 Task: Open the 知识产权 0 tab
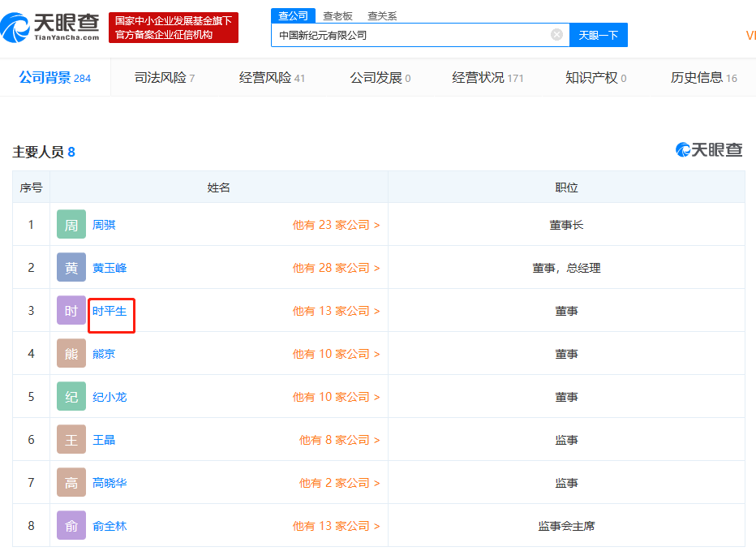pos(596,78)
